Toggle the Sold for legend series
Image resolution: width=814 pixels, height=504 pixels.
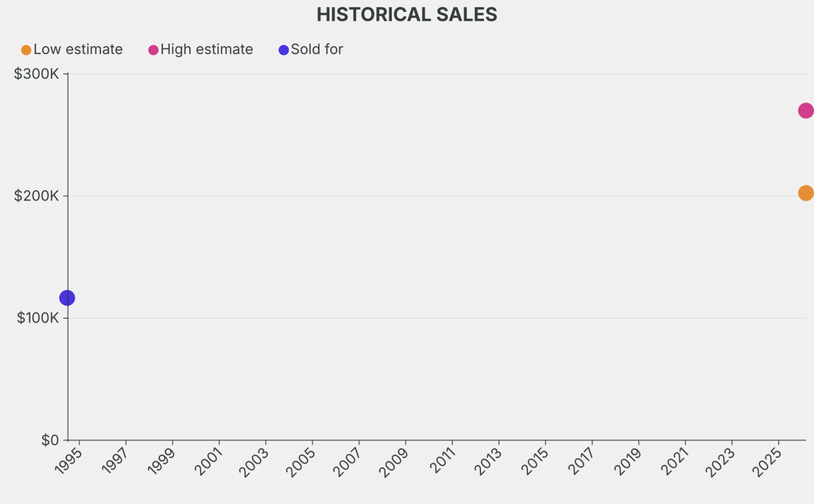(x=311, y=50)
